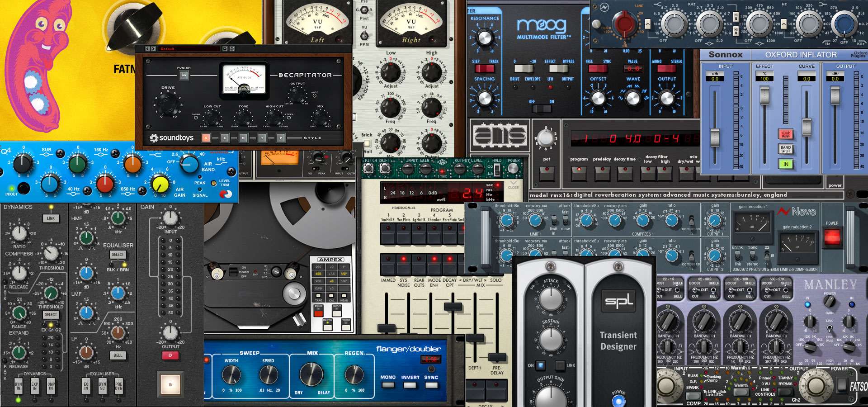This screenshot has height=407, width=868.
Task: Click the LF BELL button
Action: [x=118, y=355]
